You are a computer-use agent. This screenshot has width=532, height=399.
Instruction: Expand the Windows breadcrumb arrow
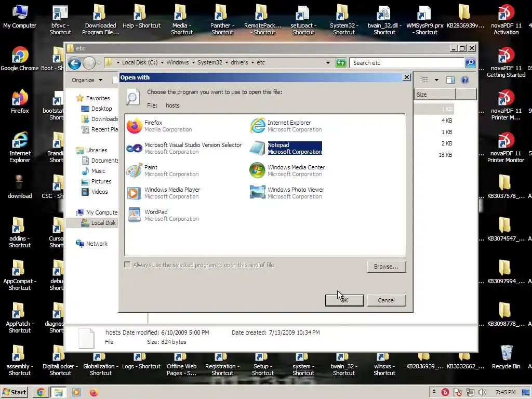(x=193, y=63)
